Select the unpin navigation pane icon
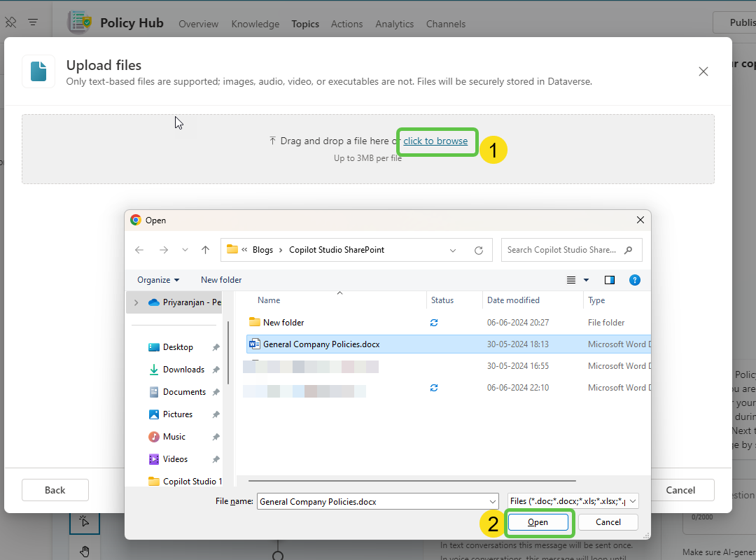This screenshot has height=560, width=756. coord(10,22)
